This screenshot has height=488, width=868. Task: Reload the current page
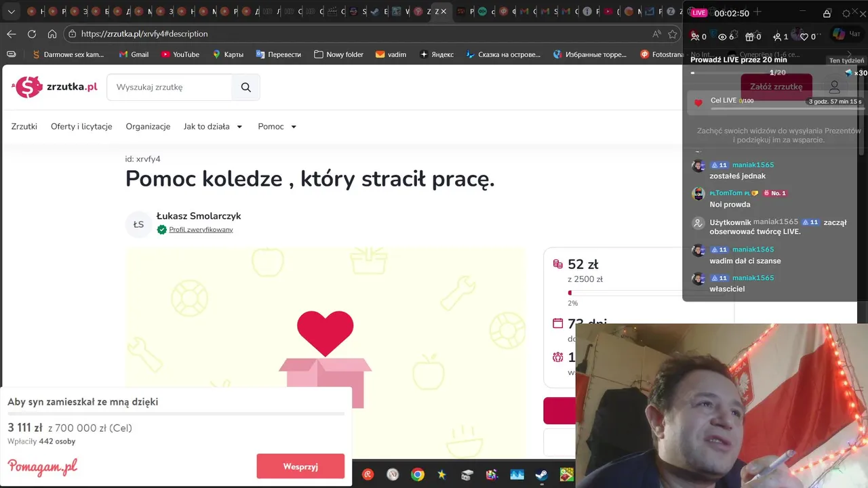click(x=32, y=34)
